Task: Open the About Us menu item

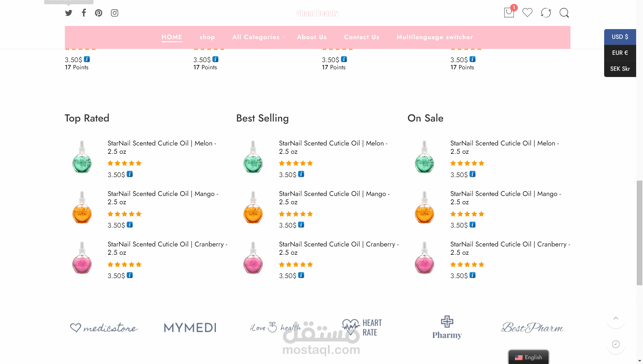Action: tap(312, 37)
